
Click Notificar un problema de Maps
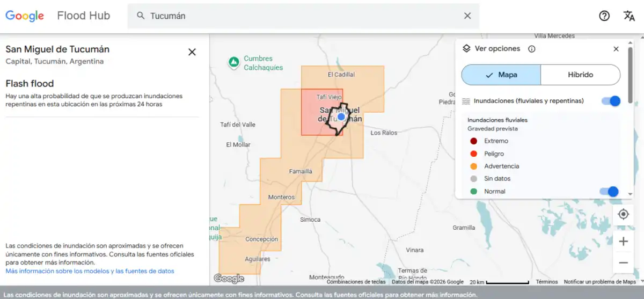(x=600, y=282)
